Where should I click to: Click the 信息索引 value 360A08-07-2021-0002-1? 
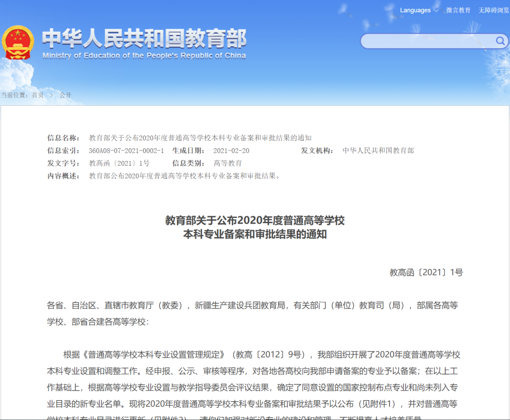[x=127, y=151]
